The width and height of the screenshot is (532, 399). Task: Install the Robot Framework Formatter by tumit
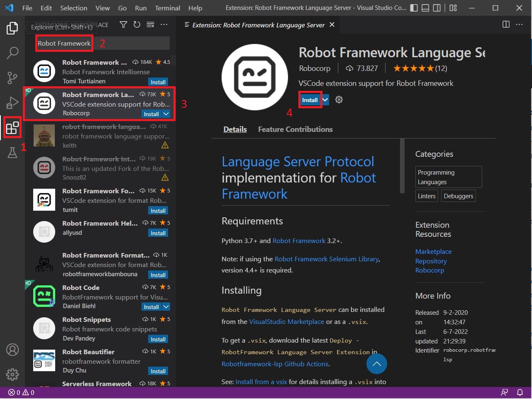pos(158,211)
